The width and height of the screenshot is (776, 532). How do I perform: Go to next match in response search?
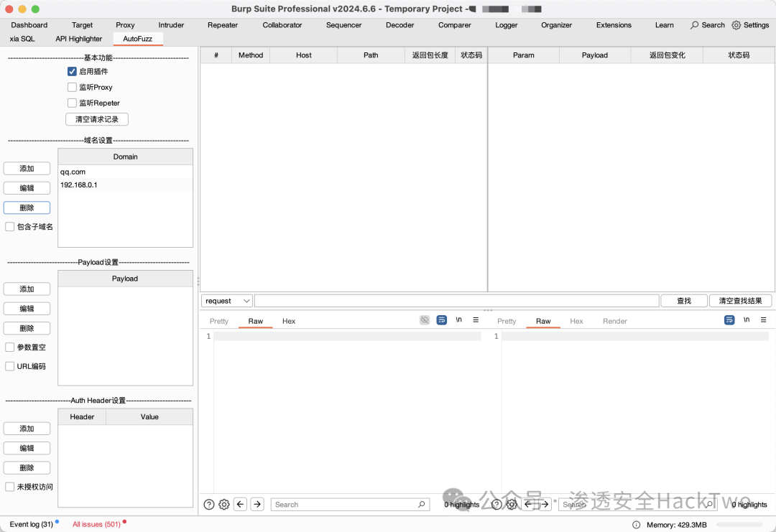[545, 504]
